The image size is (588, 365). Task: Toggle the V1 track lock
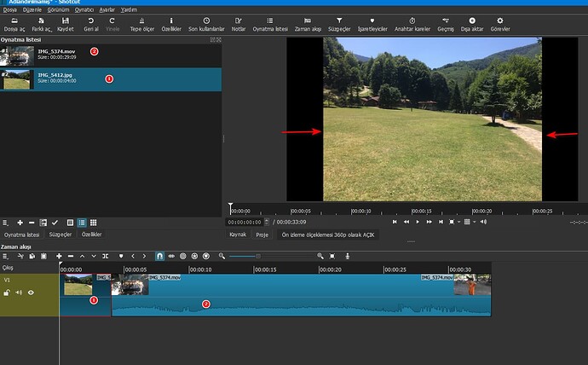tap(6, 293)
